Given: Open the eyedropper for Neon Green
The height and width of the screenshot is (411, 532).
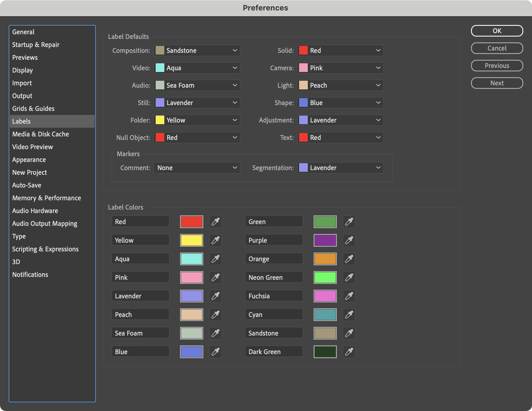Looking at the screenshot, I should (349, 277).
